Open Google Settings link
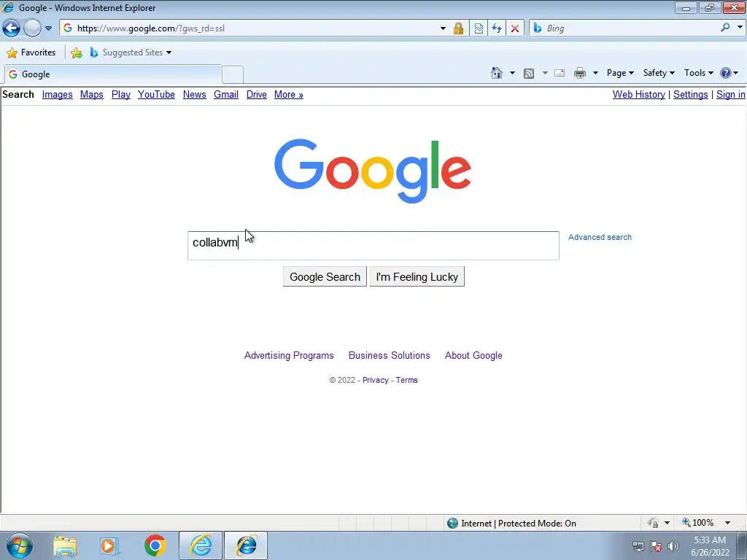747x560 pixels. coord(690,94)
